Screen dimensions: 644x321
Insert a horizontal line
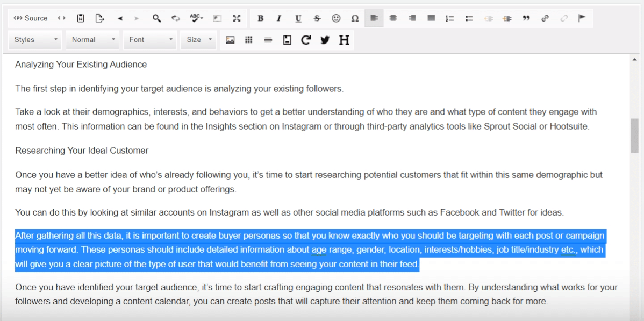point(268,40)
